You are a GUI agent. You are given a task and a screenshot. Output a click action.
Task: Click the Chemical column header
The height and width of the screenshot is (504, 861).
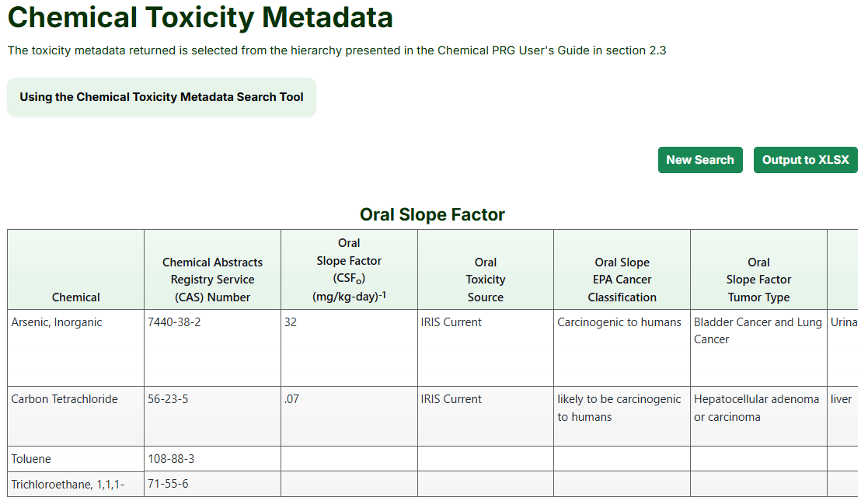point(75,297)
